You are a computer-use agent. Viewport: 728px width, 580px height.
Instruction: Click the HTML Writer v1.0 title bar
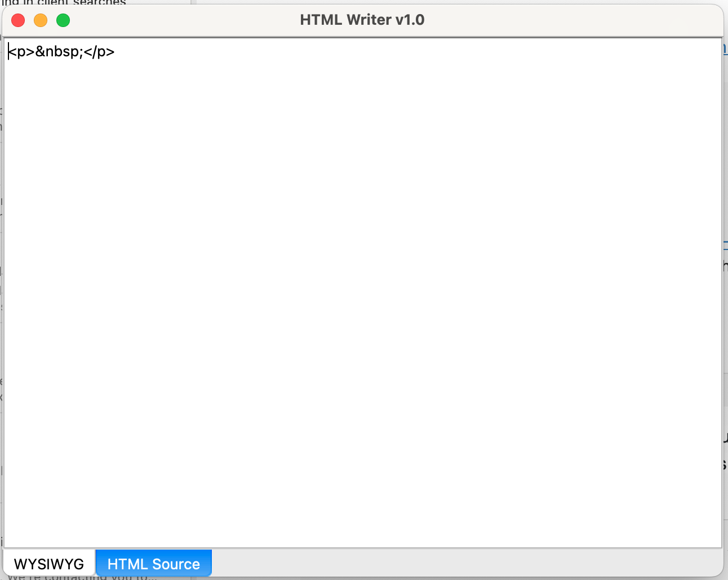(x=362, y=20)
